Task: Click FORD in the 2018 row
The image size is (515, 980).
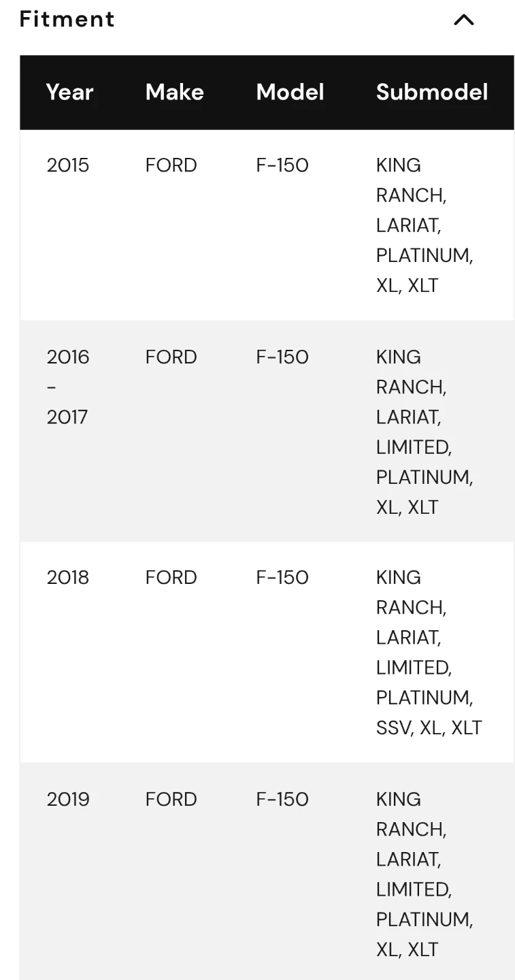Action: click(171, 577)
